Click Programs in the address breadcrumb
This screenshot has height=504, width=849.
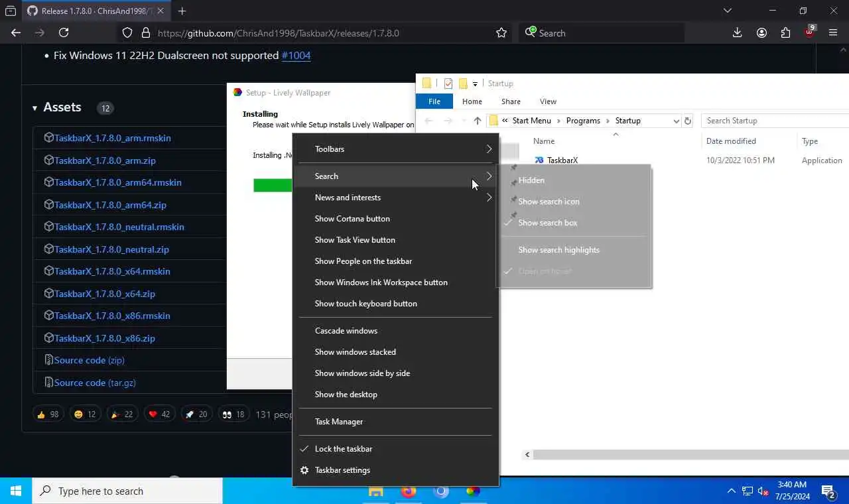click(583, 121)
